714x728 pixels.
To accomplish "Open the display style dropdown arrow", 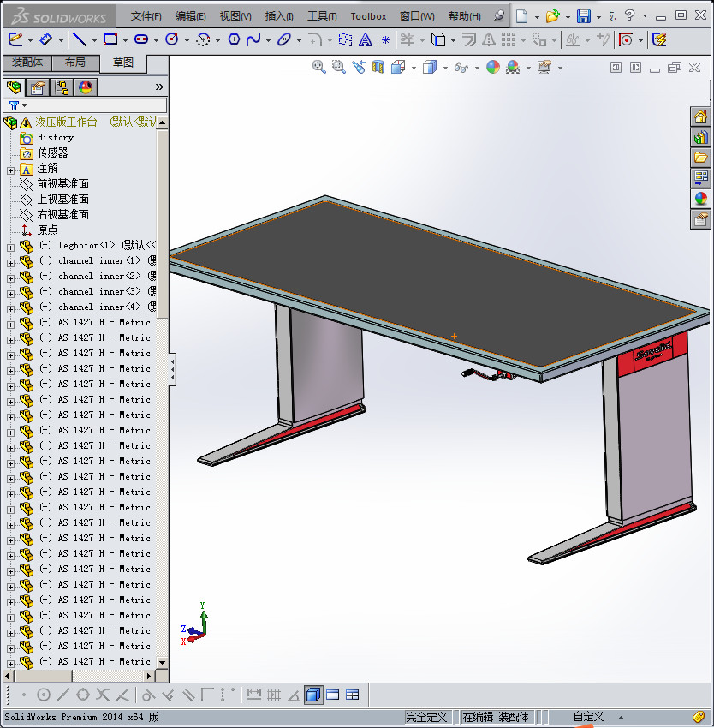I will pos(445,69).
